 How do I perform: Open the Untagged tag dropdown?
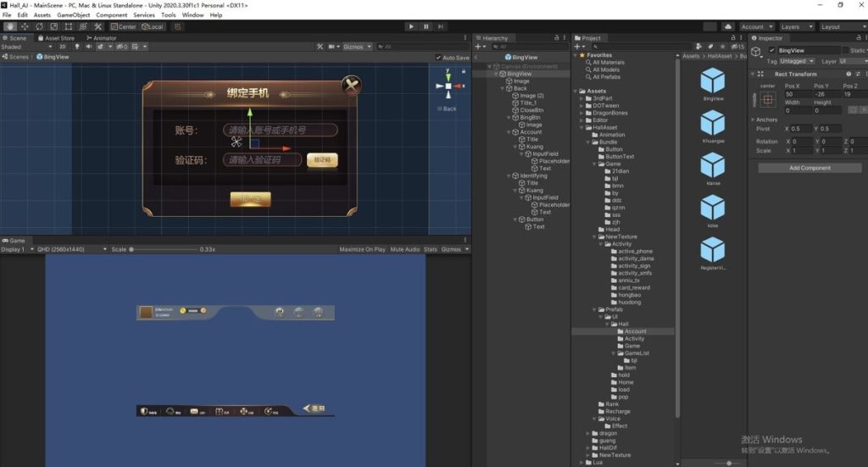pyautogui.click(x=798, y=61)
